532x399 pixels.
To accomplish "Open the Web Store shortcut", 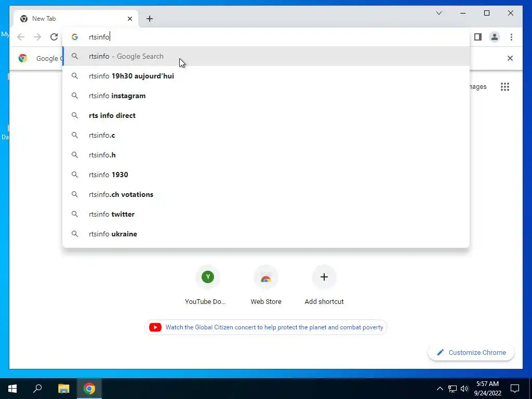I will (266, 286).
